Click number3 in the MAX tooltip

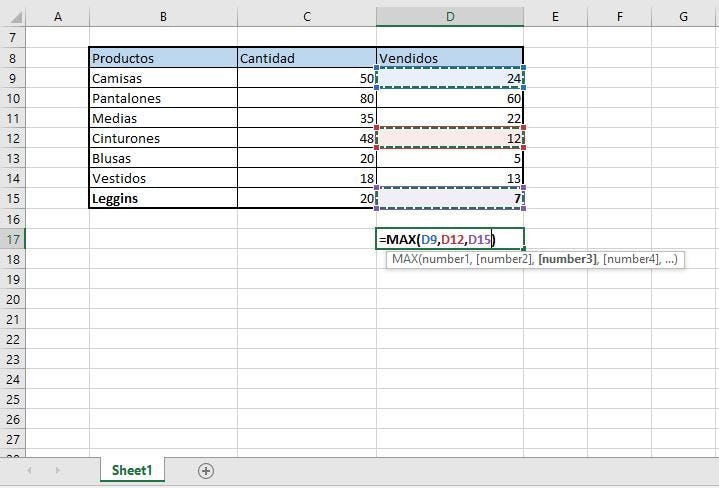click(567, 259)
